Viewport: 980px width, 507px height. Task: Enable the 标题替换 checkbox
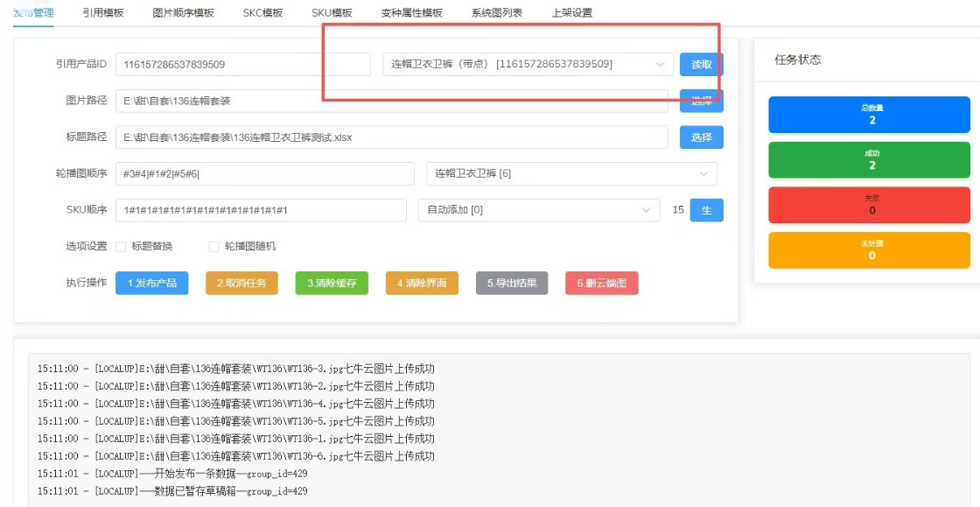(x=121, y=247)
